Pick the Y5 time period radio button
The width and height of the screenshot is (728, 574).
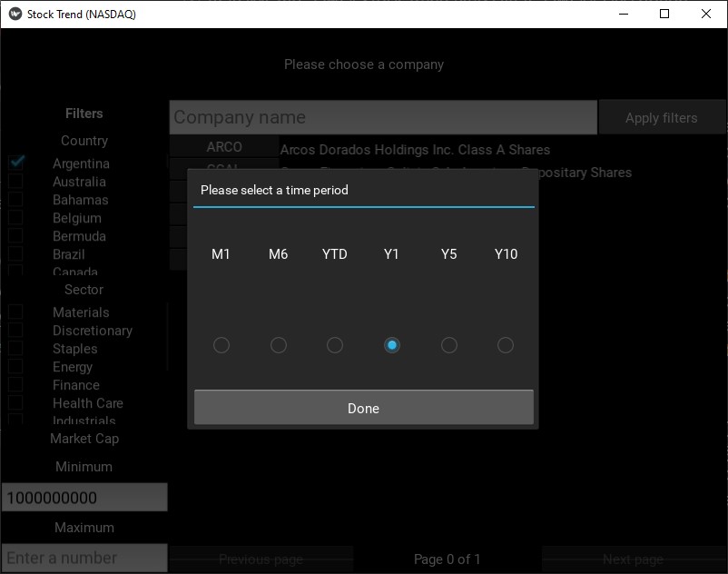tap(449, 345)
